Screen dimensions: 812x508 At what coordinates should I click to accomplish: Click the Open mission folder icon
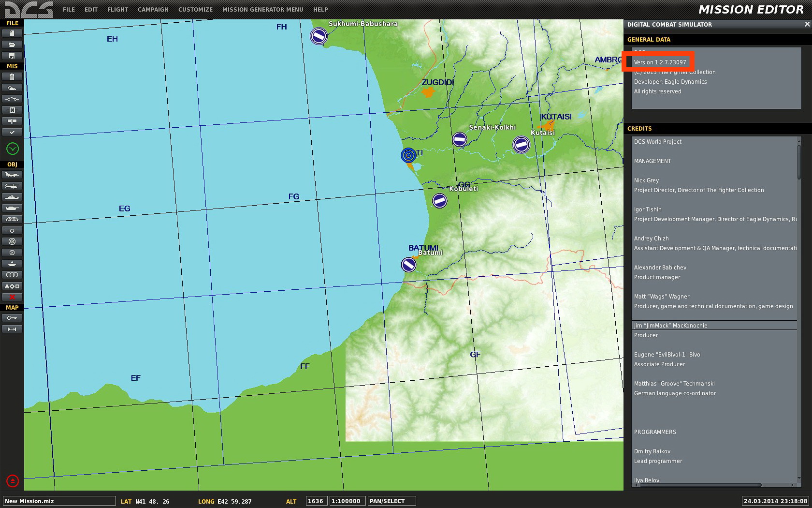pyautogui.click(x=12, y=45)
